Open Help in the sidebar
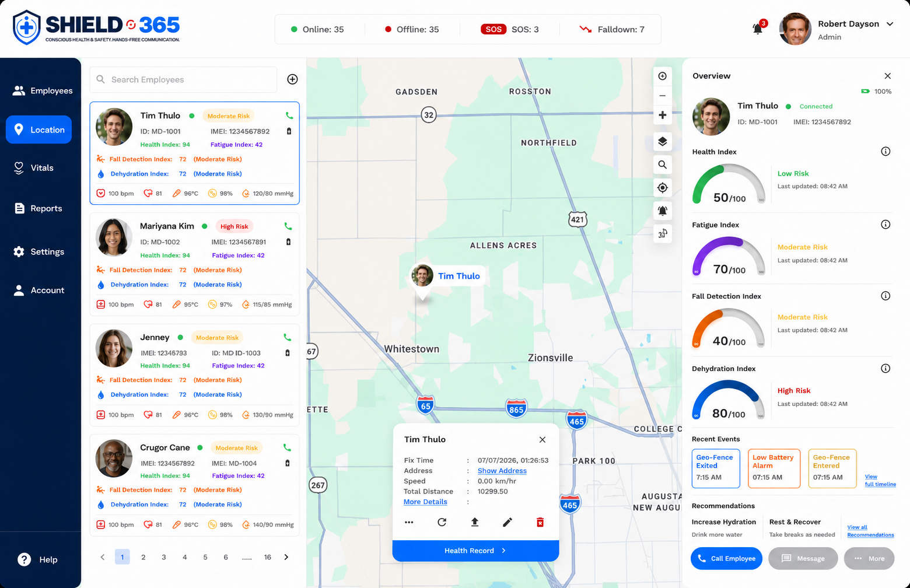 [37, 559]
